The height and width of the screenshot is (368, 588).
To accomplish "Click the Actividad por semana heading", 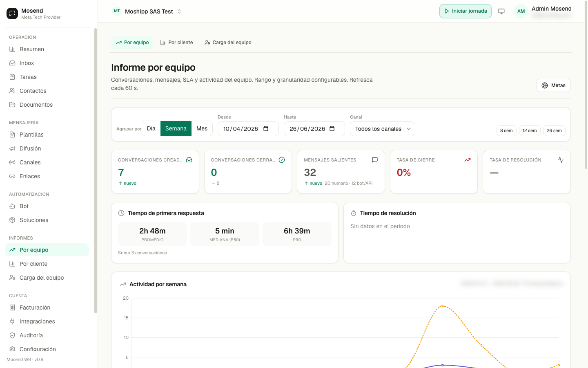I will tap(158, 284).
